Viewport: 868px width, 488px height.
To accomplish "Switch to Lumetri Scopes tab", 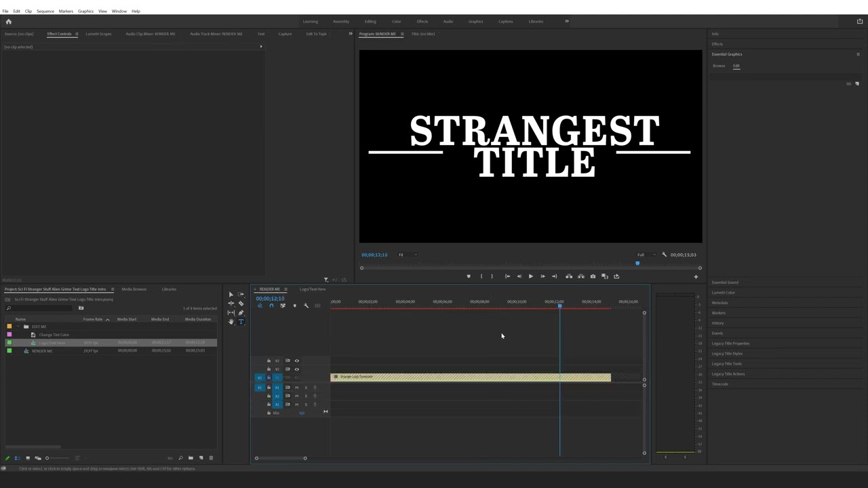I will [x=98, y=34].
